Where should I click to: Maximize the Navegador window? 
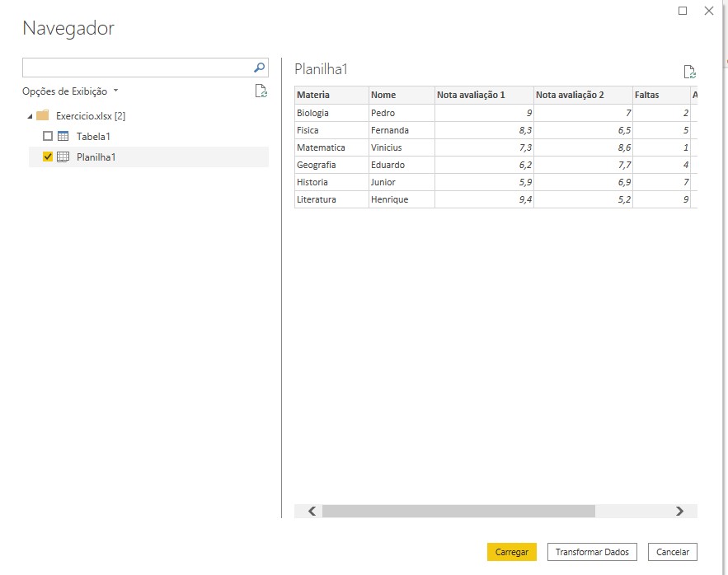click(x=683, y=11)
